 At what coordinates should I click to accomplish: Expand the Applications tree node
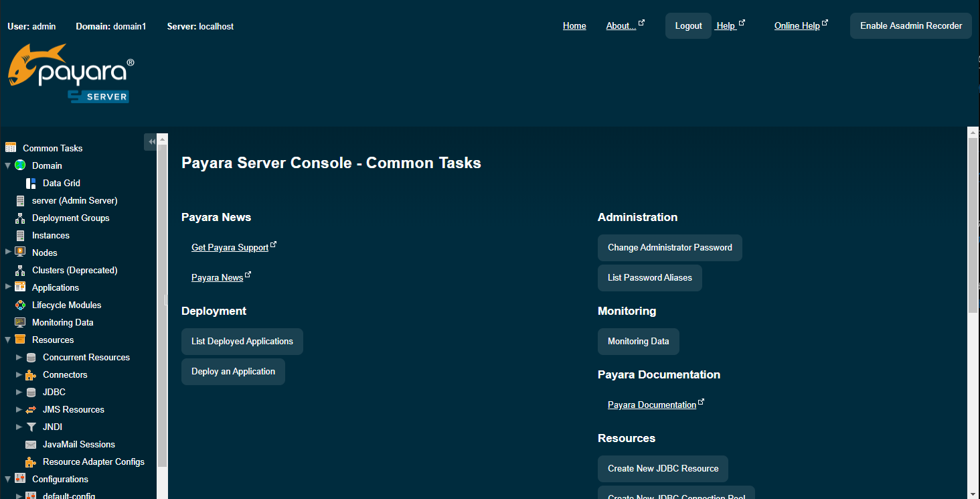[8, 287]
